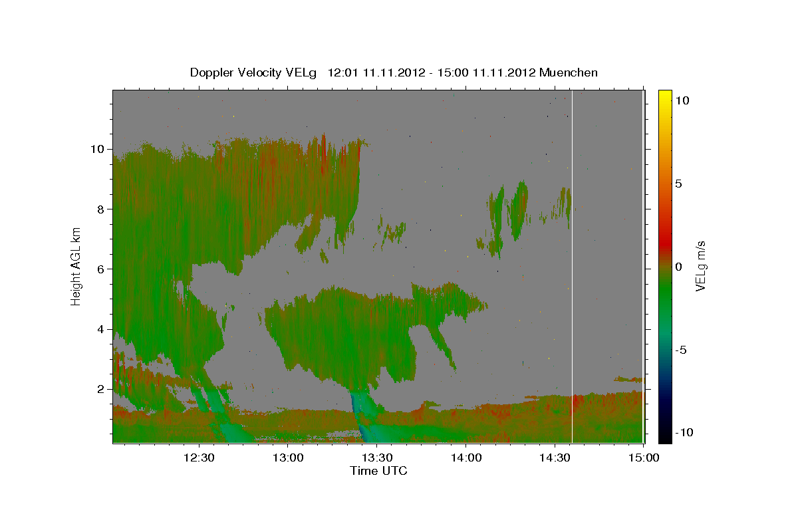The height and width of the screenshot is (532, 798).
Task: Click the colorbar value -5 label
Action: [681, 350]
